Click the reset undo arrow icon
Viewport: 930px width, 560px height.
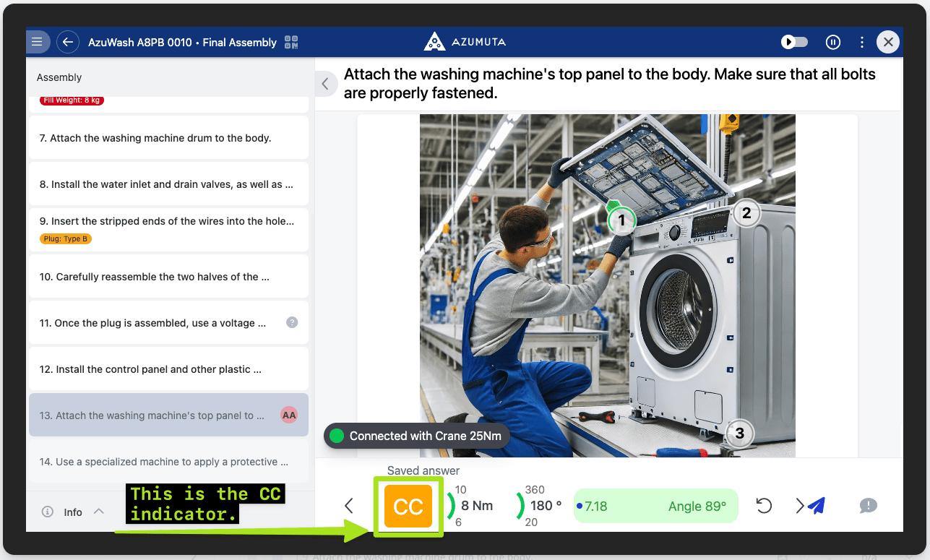(x=764, y=506)
